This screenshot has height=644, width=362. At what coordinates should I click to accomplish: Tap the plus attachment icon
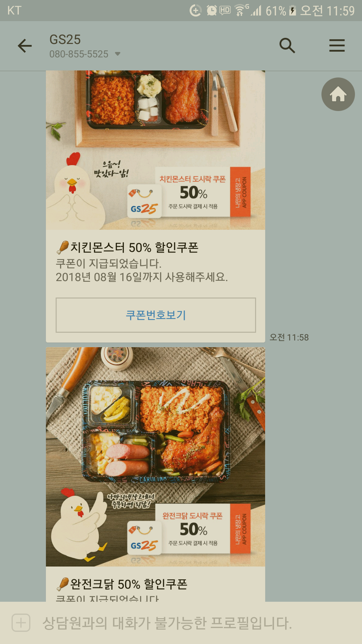coord(21,623)
